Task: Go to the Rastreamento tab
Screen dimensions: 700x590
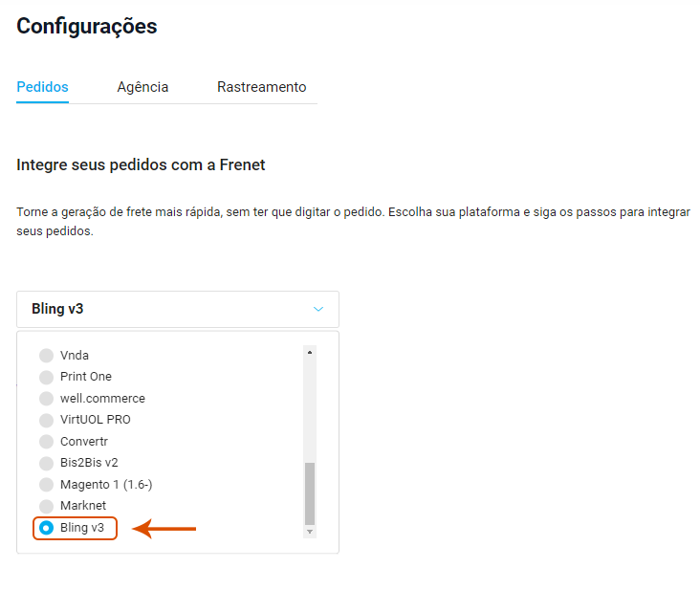Action: pos(261,87)
